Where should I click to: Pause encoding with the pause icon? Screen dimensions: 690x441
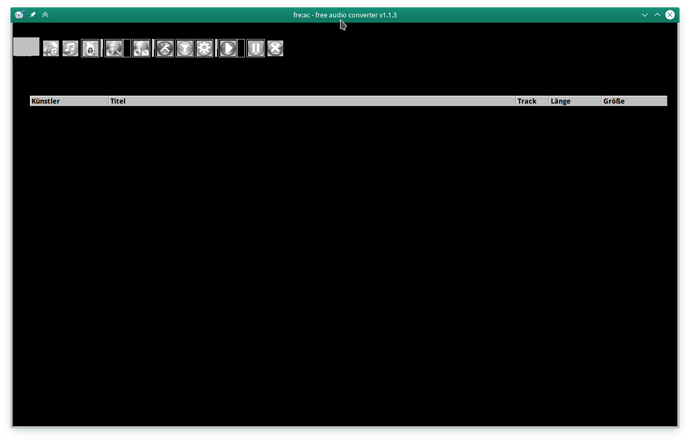tap(256, 48)
